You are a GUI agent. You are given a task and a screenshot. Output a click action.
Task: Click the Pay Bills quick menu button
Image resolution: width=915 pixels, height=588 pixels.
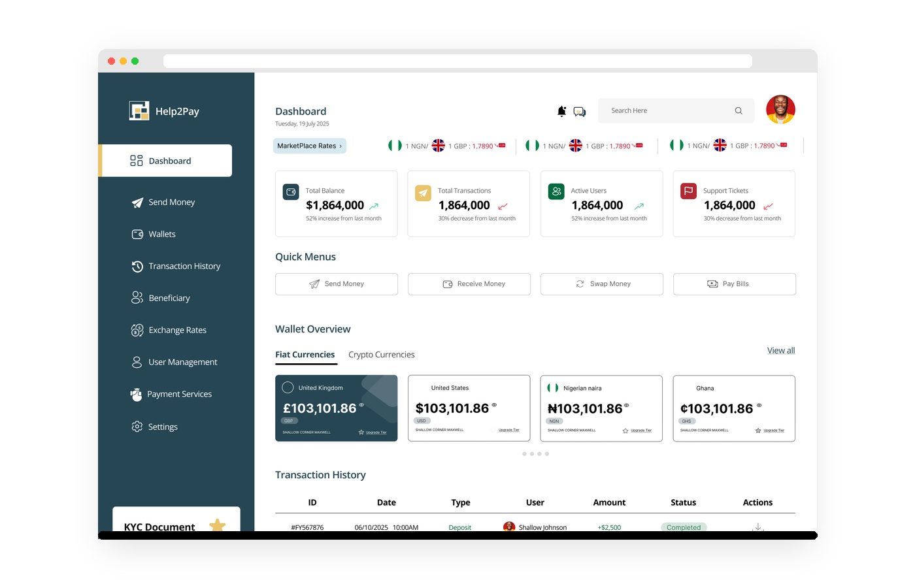(735, 284)
